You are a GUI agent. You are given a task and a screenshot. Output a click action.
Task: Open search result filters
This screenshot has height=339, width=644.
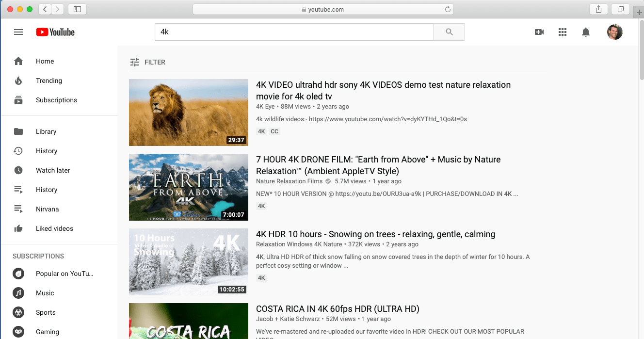pyautogui.click(x=148, y=62)
